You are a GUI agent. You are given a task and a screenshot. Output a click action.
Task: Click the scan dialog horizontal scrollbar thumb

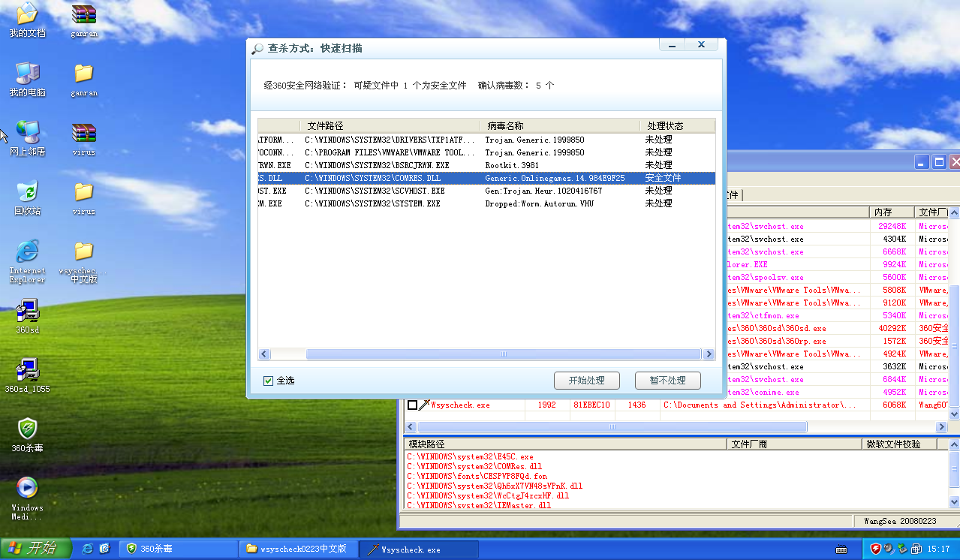(x=504, y=354)
